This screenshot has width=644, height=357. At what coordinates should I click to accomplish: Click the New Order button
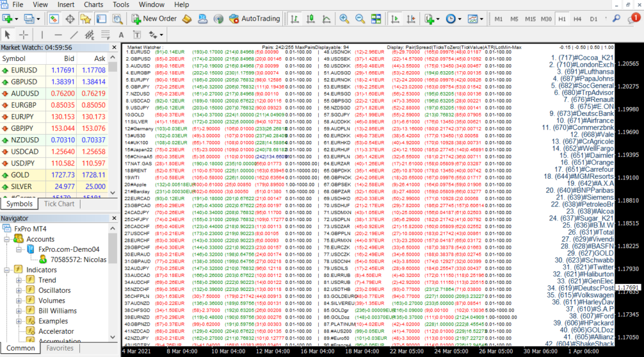point(154,18)
